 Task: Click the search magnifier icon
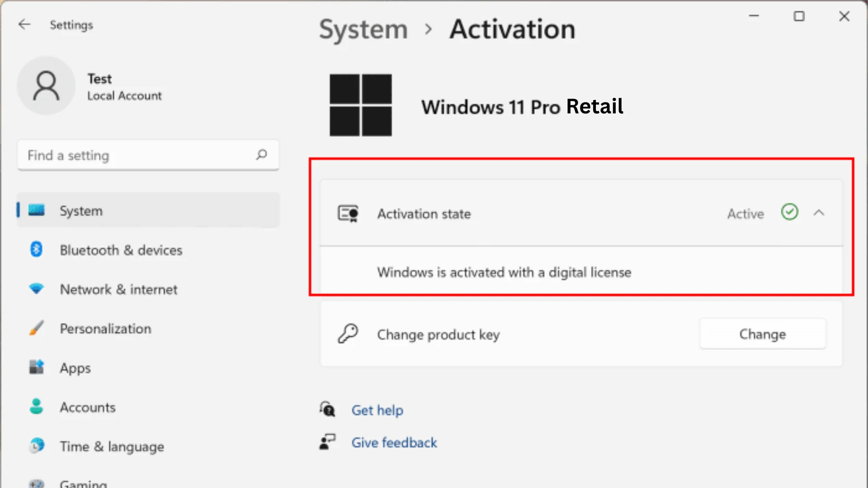(261, 155)
